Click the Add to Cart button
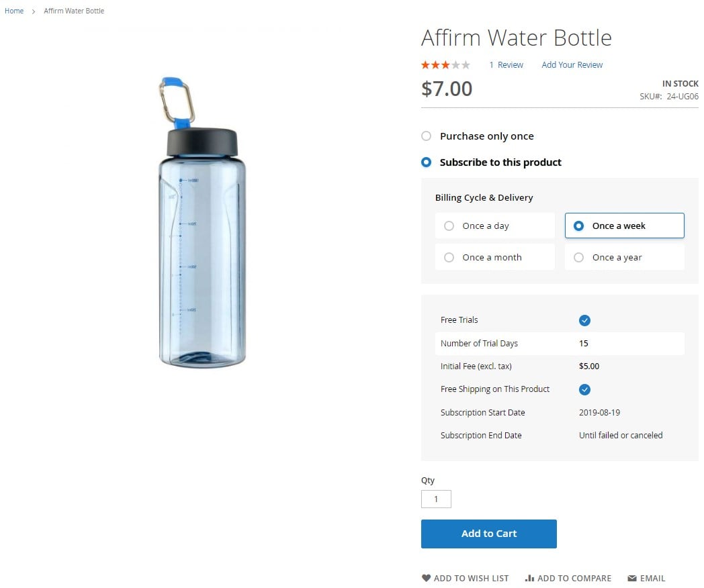Screen dimensions: 704x588 (488, 534)
